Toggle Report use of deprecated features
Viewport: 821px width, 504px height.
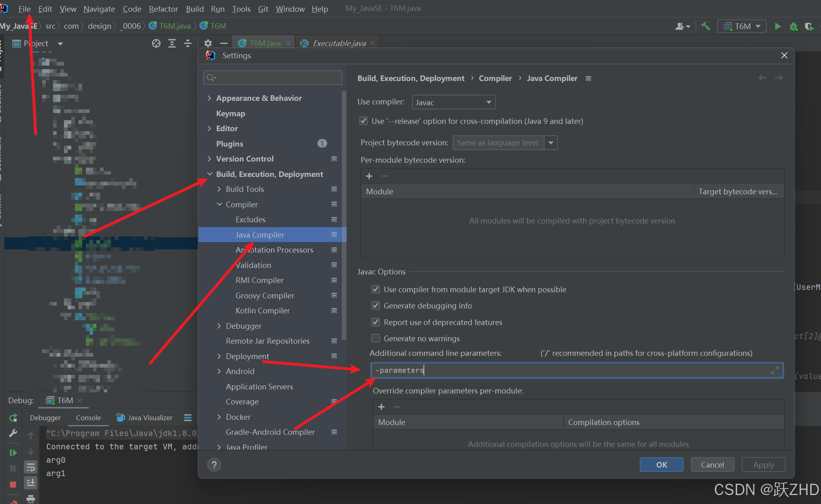[x=376, y=322]
